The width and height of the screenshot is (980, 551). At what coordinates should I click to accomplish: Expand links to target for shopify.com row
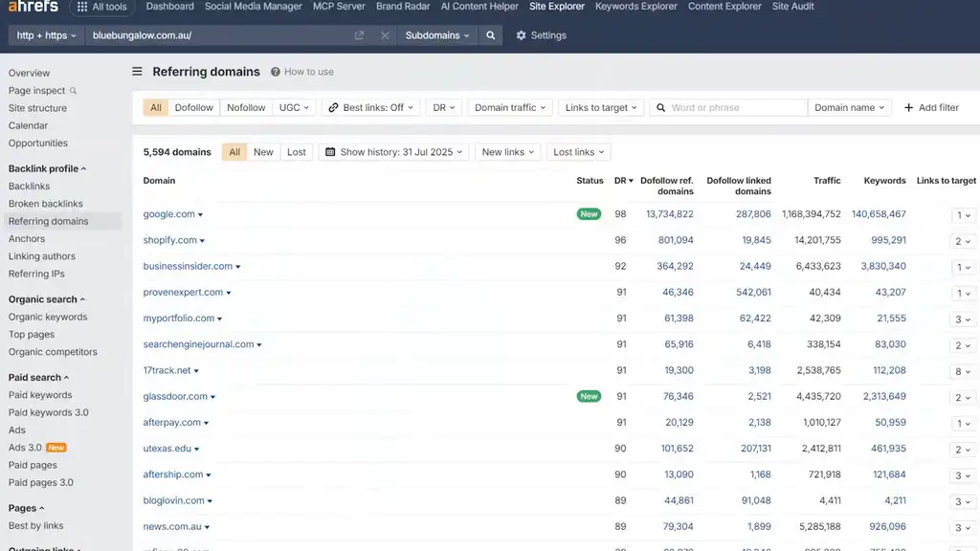(963, 241)
